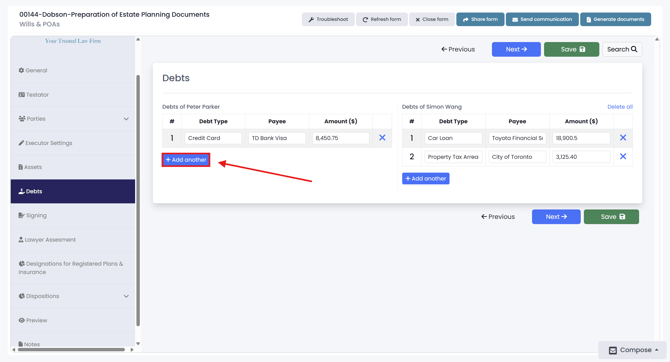Click the bottom Save button
This screenshot has height=362, width=670.
(x=611, y=217)
